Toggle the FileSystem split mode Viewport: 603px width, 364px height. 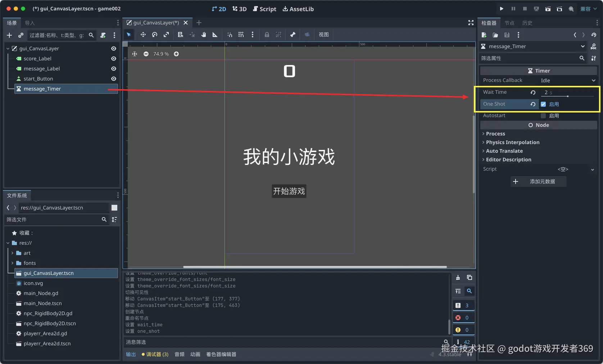pyautogui.click(x=114, y=208)
